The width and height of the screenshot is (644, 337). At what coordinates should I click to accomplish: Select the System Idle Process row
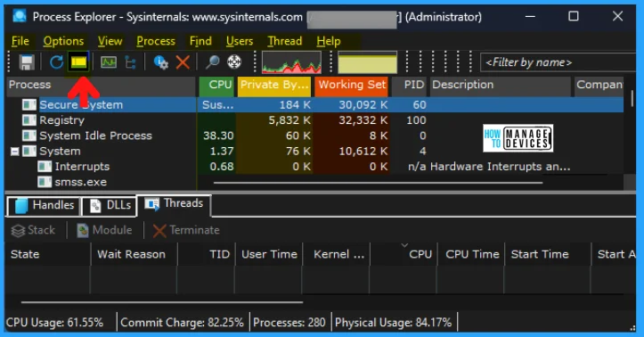(315, 136)
